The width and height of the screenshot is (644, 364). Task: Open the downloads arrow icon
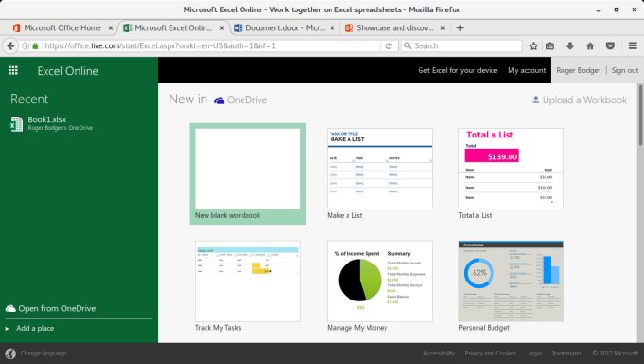point(570,45)
